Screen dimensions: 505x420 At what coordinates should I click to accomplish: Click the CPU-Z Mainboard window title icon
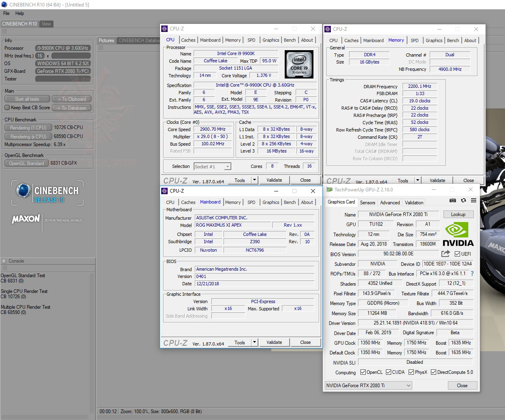[x=164, y=191]
